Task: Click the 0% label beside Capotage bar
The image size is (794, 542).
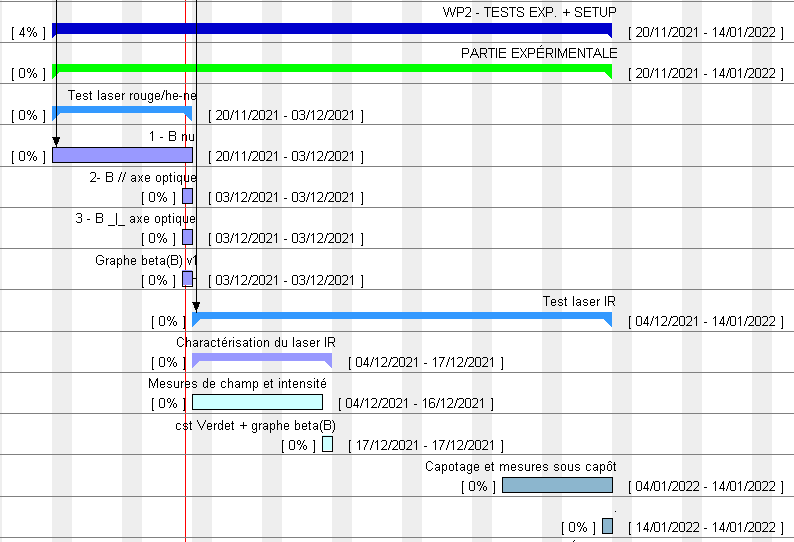Action: point(479,487)
